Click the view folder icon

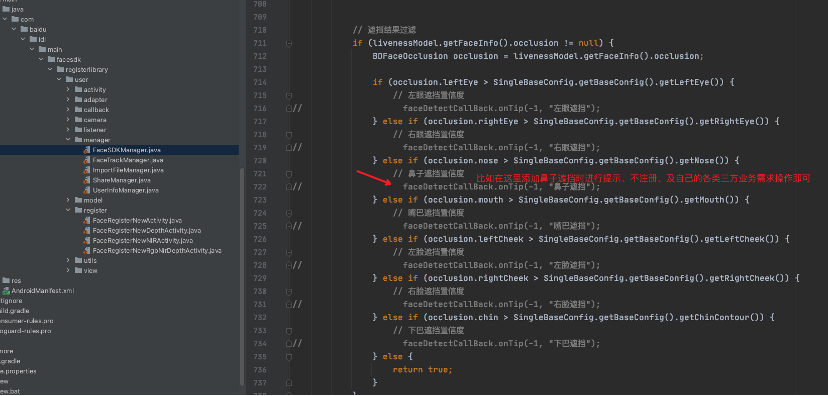tap(78, 270)
